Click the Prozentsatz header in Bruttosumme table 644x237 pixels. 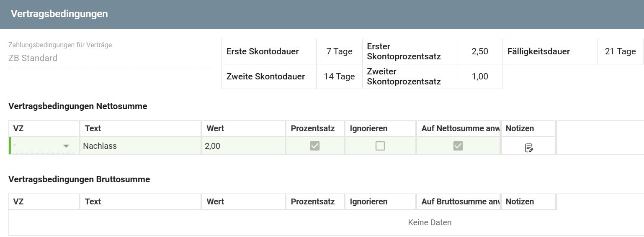click(x=315, y=201)
